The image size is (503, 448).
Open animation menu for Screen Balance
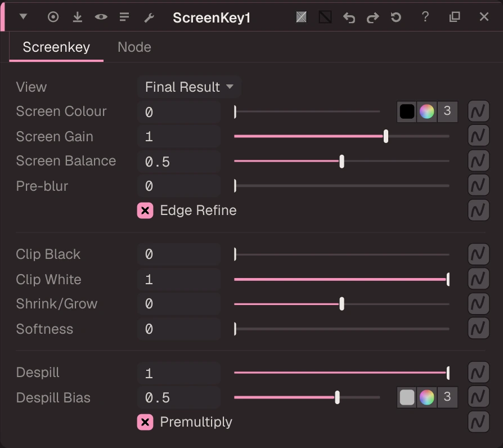[478, 161]
